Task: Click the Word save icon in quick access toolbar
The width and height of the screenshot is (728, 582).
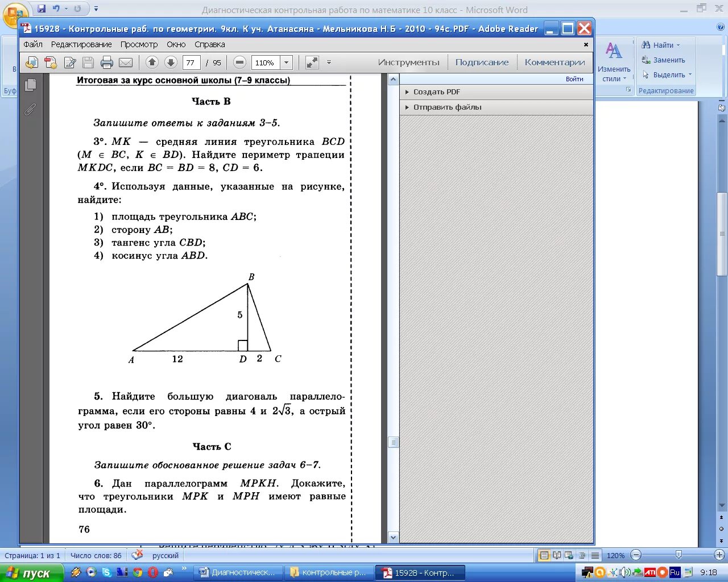Action: 42,9
